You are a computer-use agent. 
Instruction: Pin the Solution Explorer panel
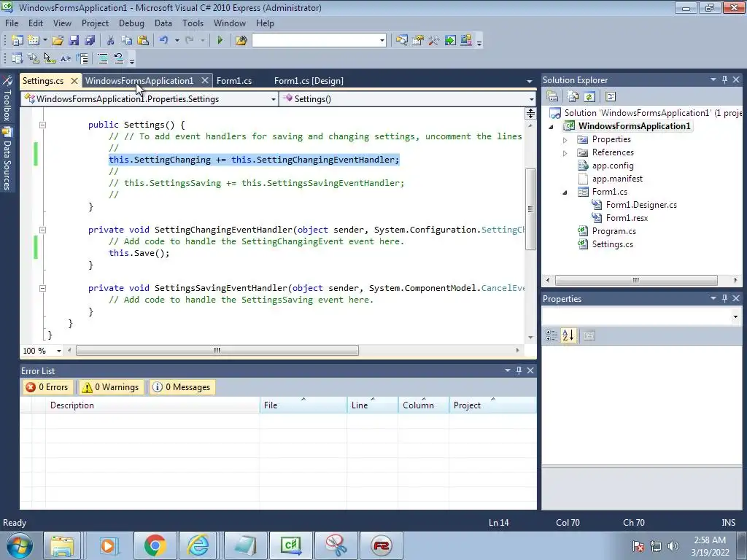click(724, 79)
